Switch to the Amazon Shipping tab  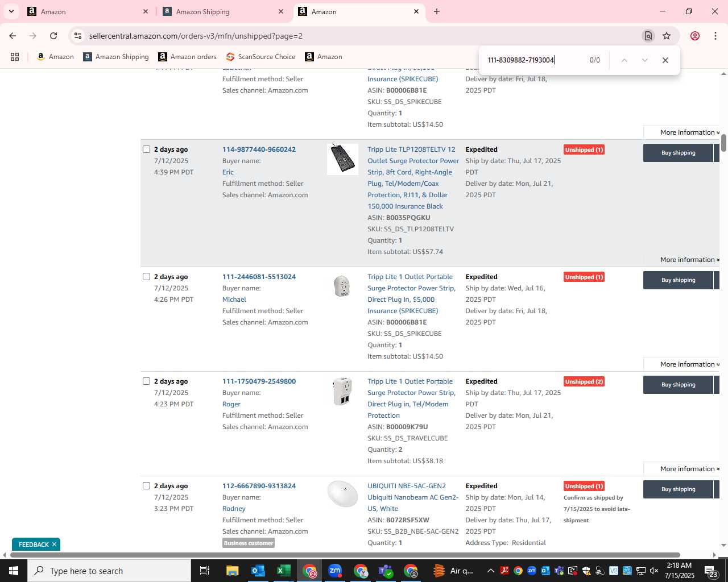coord(222,11)
